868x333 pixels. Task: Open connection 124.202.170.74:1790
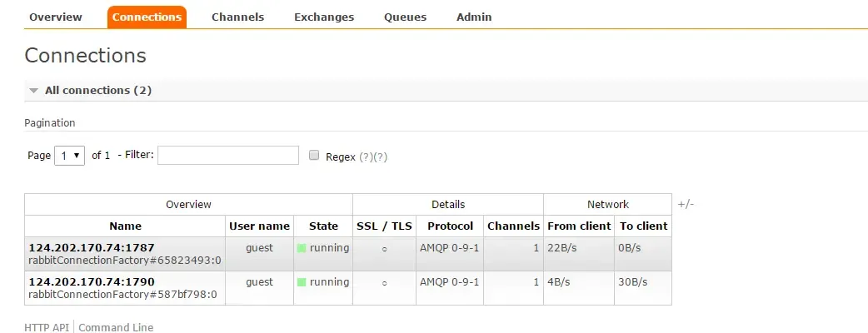(x=92, y=282)
